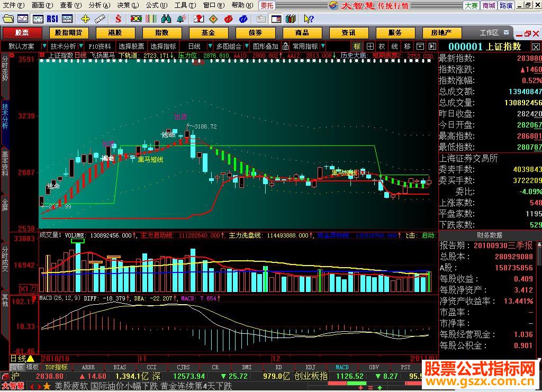Expand the 多图组合 dropdown arrow
This screenshot has width=542, height=392.
(247, 46)
